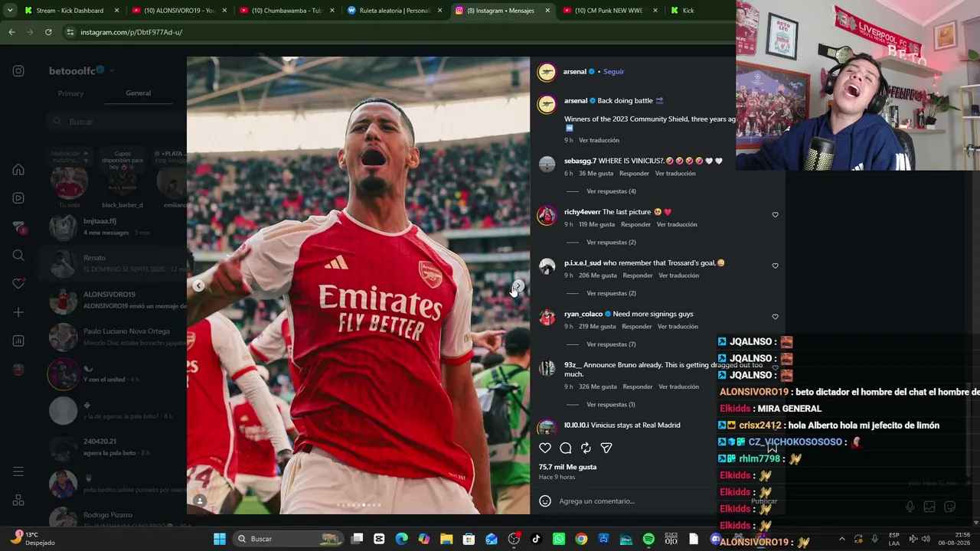The width and height of the screenshot is (980, 551).
Task: Translate p.i.x.e.l_sud's comment
Action: (678, 275)
